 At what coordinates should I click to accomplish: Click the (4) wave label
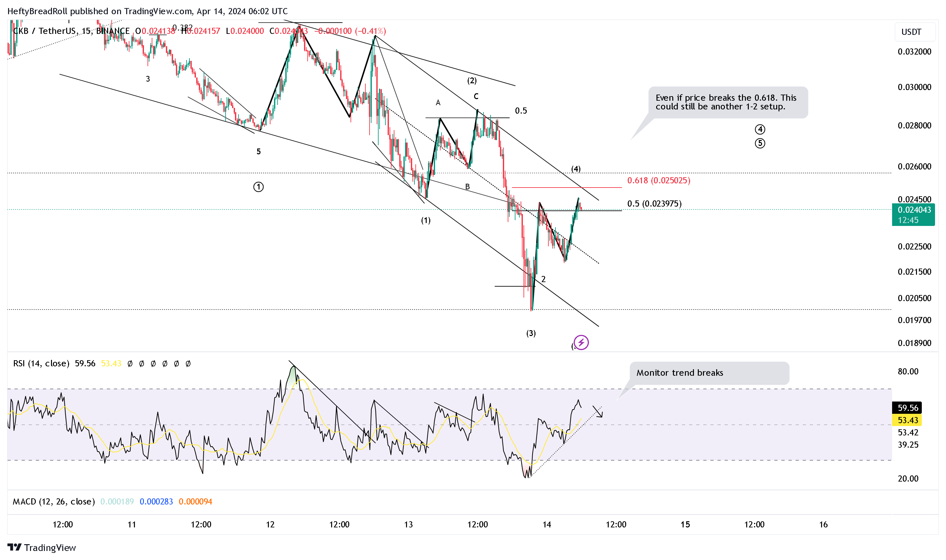click(576, 169)
